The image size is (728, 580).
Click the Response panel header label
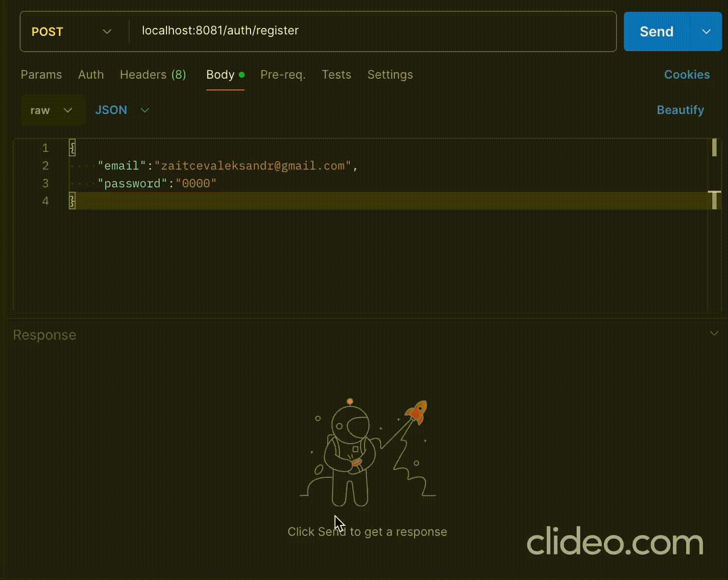point(45,335)
